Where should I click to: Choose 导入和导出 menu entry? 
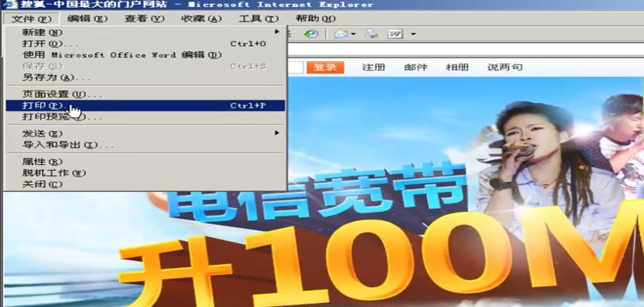click(146, 145)
